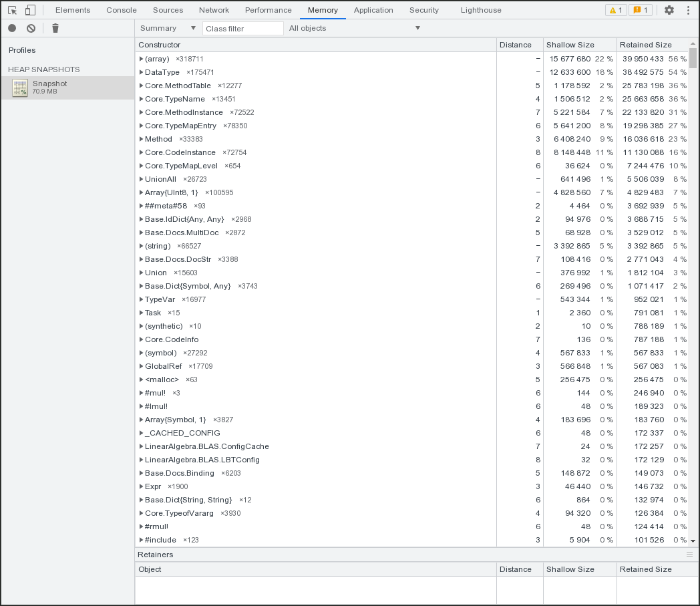Screen dimensions: 700x606
Task: Clear all profiles using the block icon
Action: (30, 28)
